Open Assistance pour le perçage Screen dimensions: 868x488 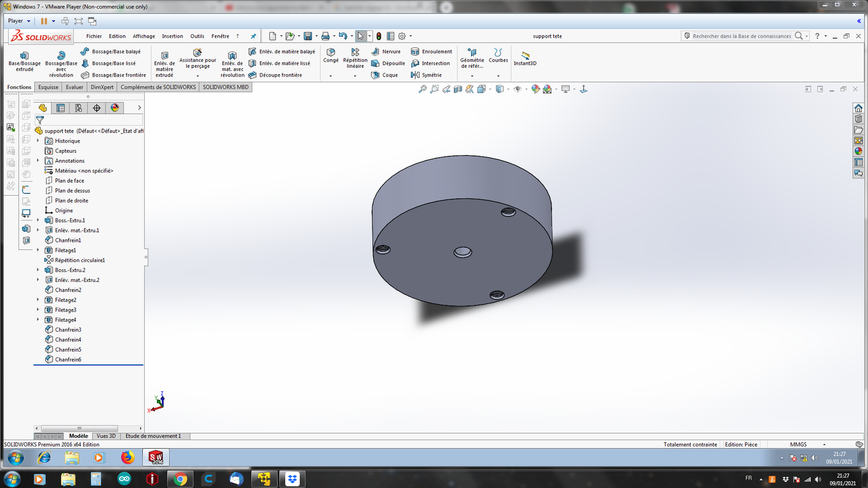tap(197, 58)
